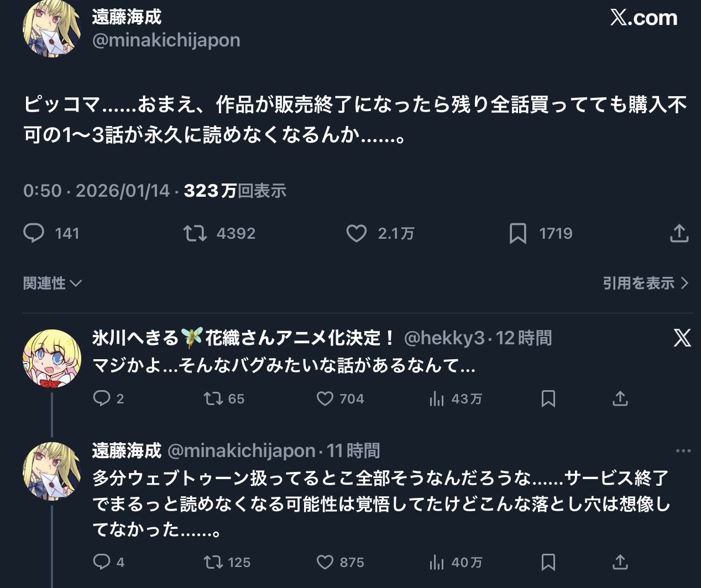
Task: Open 引用を表示 quotes link
Action: tap(645, 283)
